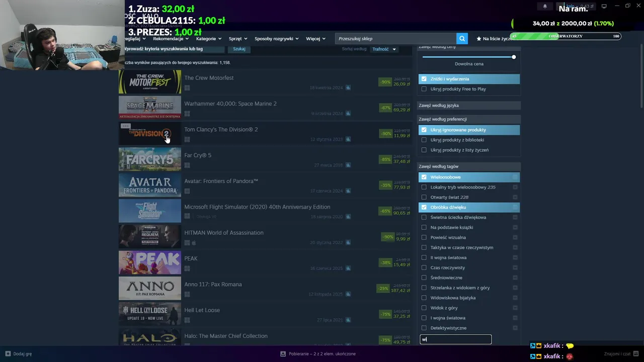The width and height of the screenshot is (644, 362).
Task: Click the -38% discount badge for PEAK
Action: (x=385, y=262)
